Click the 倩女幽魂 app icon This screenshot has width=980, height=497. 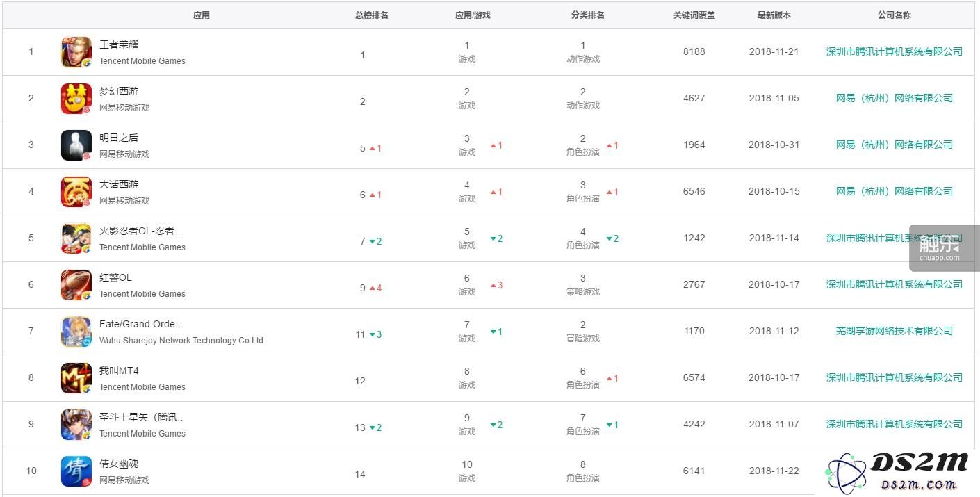coord(76,471)
